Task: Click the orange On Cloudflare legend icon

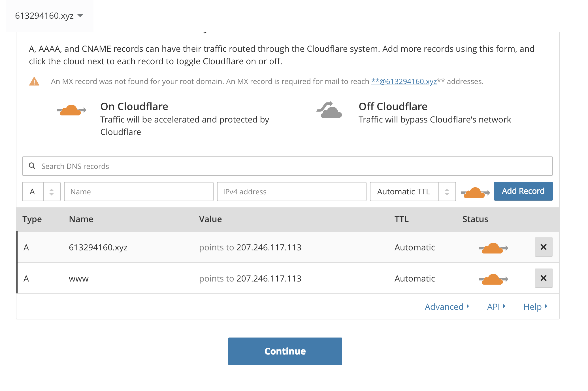Action: click(71, 110)
